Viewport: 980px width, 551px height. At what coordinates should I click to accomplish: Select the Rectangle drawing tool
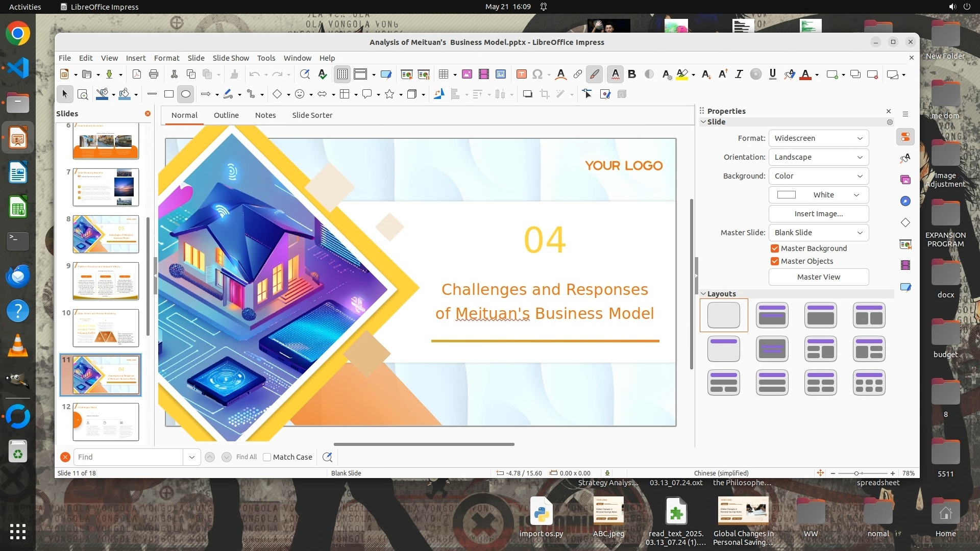pyautogui.click(x=169, y=94)
